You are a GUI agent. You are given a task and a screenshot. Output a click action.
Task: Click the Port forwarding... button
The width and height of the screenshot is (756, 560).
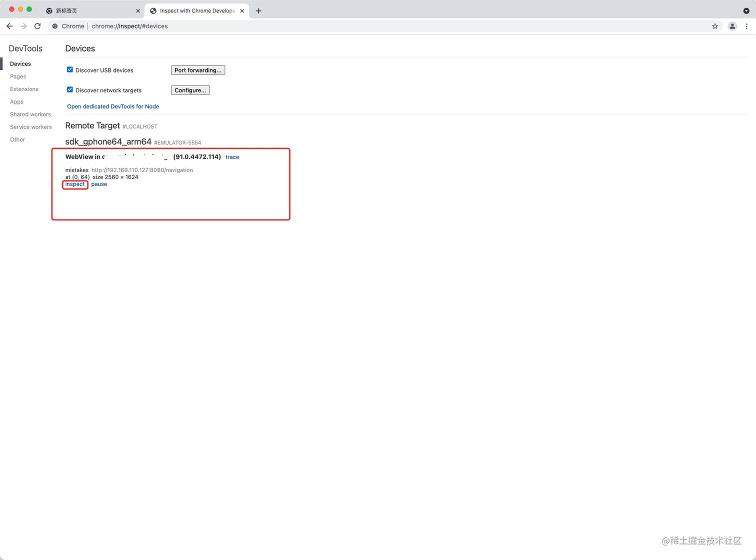[198, 70]
